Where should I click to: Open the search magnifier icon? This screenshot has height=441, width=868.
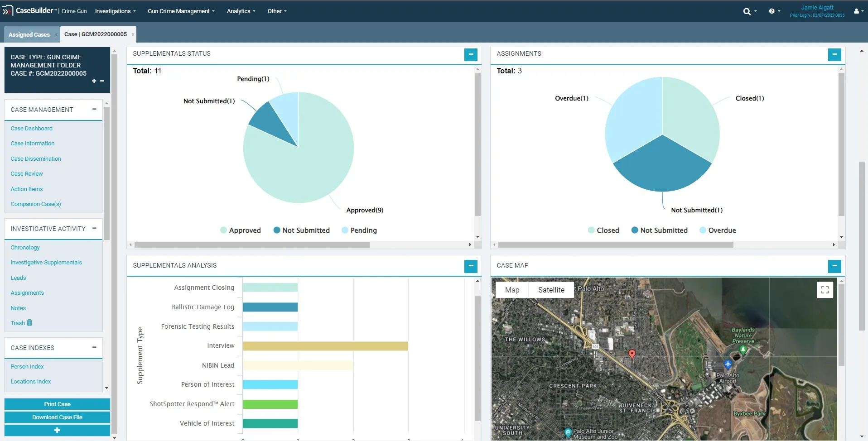747,11
